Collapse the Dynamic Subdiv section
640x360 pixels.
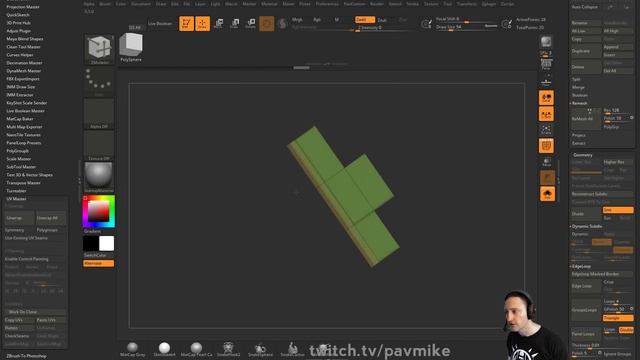coord(587,226)
